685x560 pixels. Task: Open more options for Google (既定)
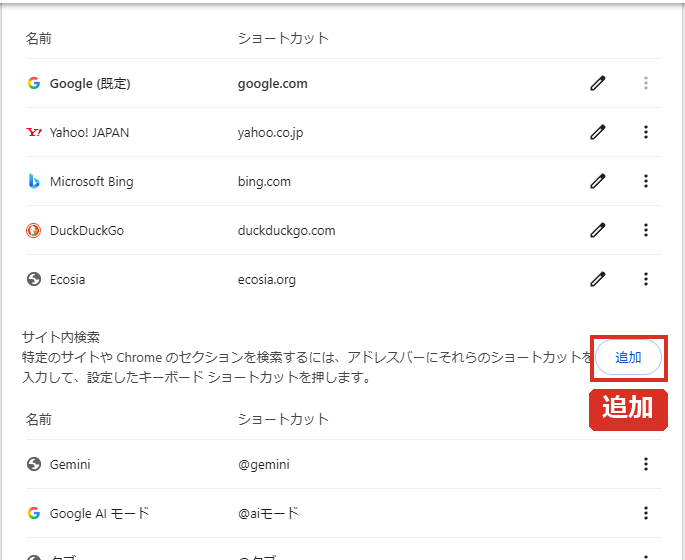coord(646,83)
